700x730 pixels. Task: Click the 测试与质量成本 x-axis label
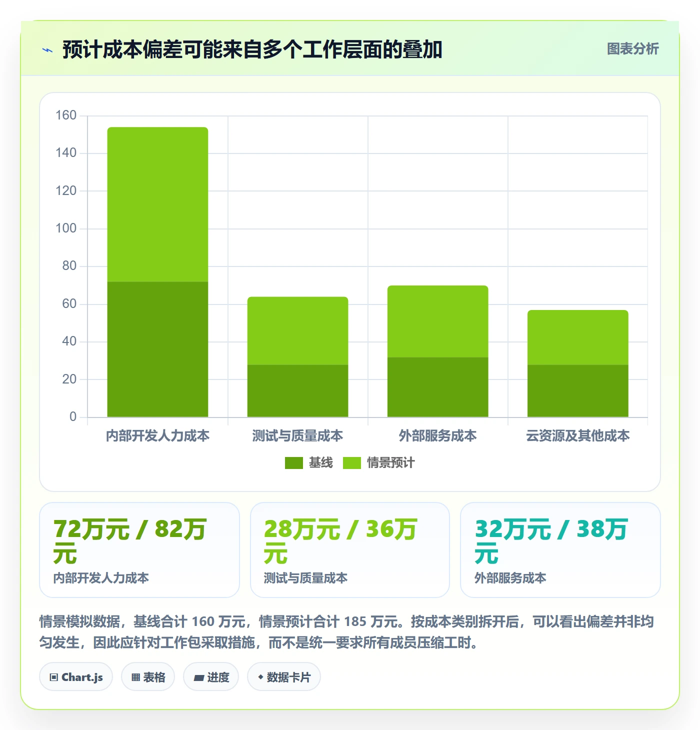click(x=297, y=436)
